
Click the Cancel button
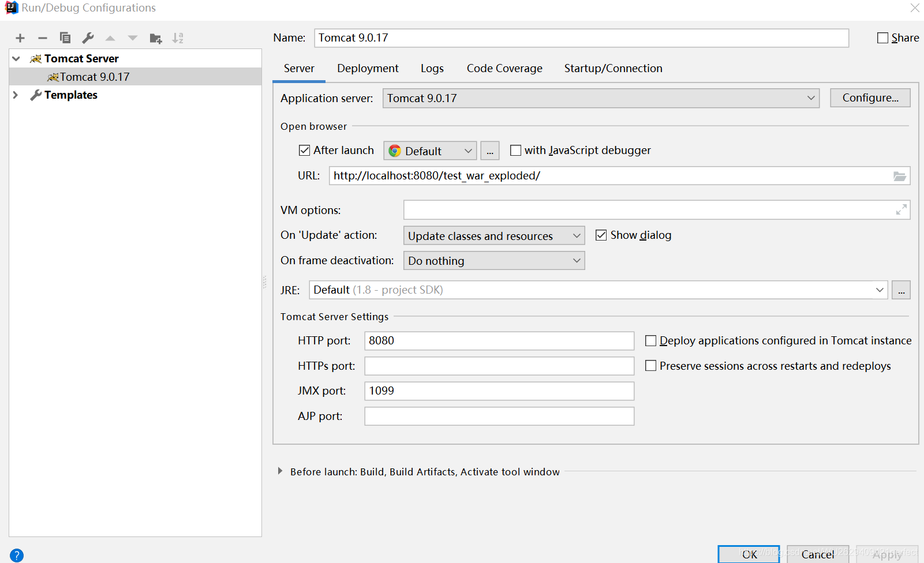pyautogui.click(x=818, y=554)
